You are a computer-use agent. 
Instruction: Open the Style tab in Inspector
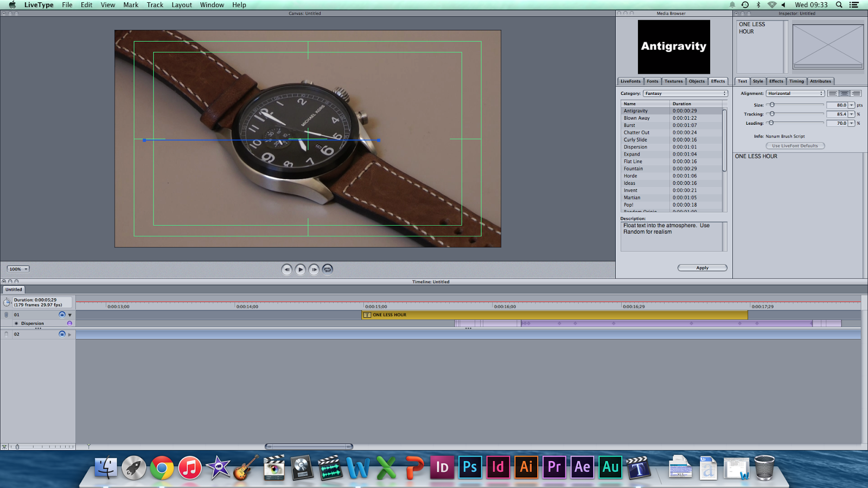[x=758, y=81]
